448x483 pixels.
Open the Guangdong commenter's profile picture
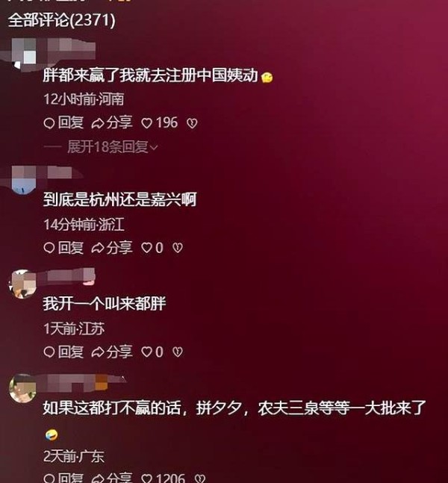tap(22, 388)
